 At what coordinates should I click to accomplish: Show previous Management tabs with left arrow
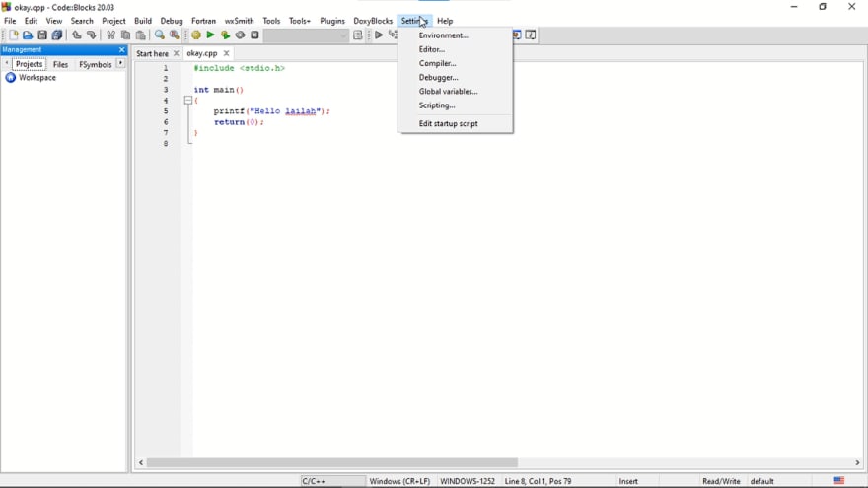coord(7,64)
